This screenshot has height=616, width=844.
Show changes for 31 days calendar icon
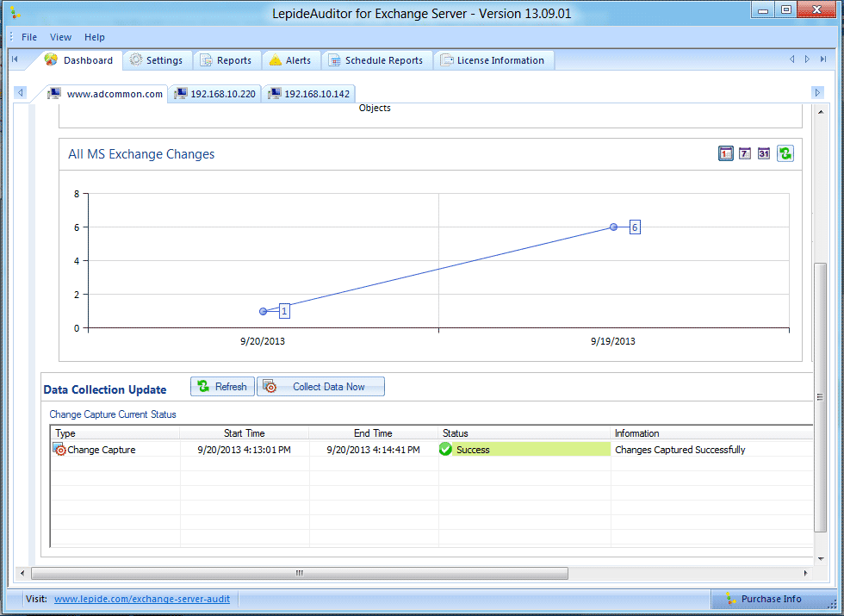click(x=764, y=153)
